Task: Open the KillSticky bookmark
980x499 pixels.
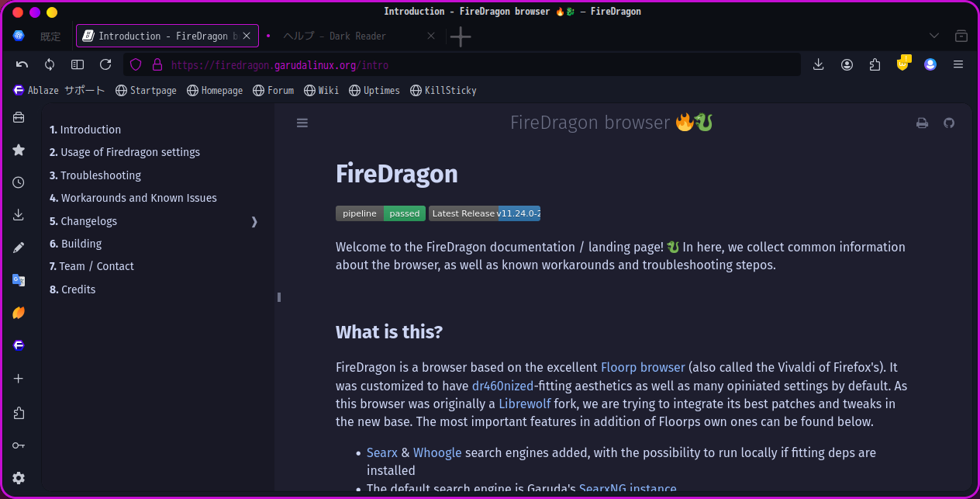Action: click(443, 90)
